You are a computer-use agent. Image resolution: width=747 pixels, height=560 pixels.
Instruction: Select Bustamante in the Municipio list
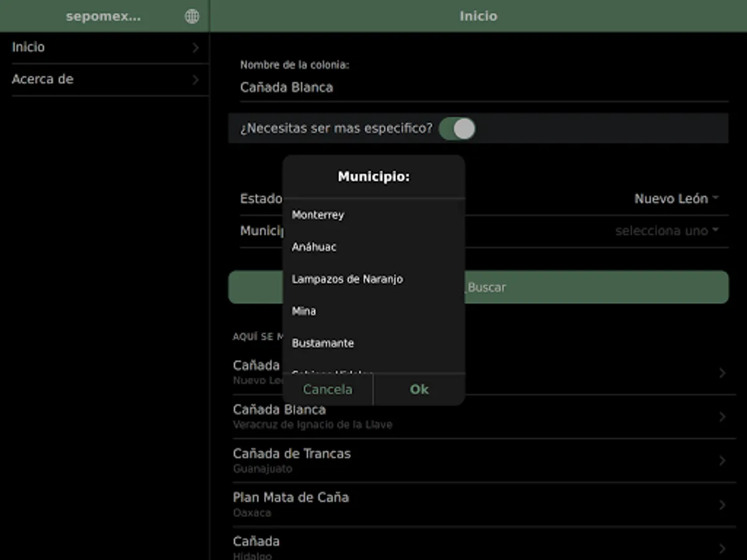pyautogui.click(x=374, y=343)
